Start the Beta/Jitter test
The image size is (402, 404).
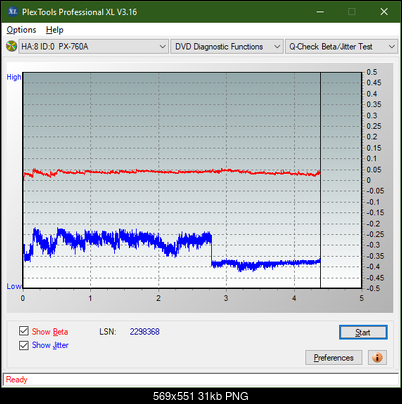[x=363, y=332]
